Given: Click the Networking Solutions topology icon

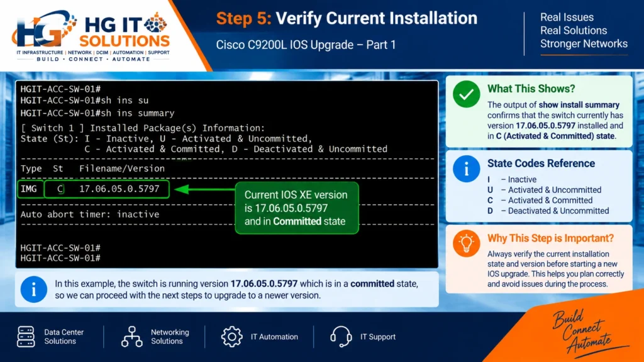Looking at the screenshot, I should point(132,337).
